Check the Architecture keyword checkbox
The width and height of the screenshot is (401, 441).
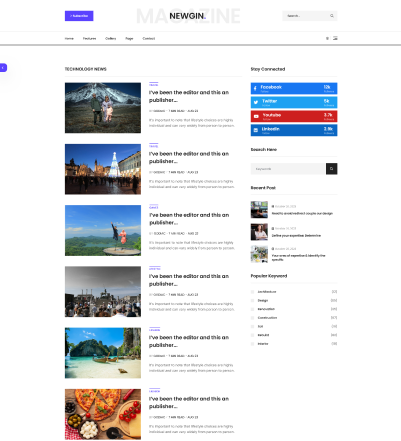click(252, 292)
